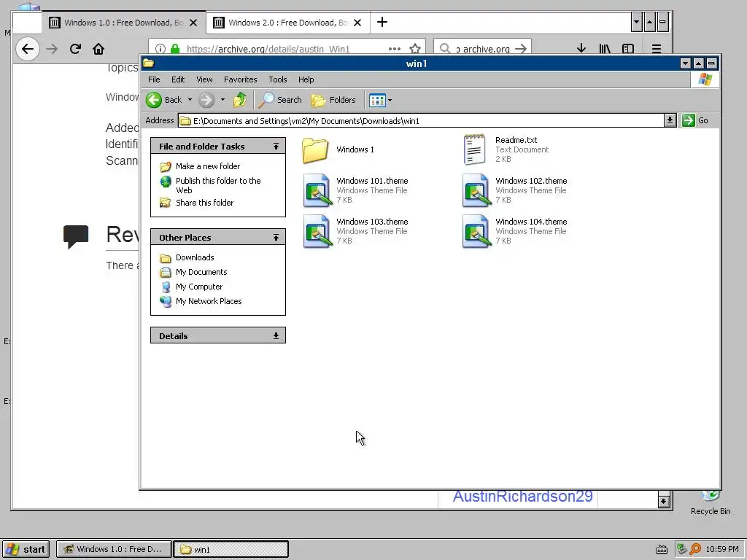Click Firefox scrollbar down arrow
Viewport: 747px width, 560px height.
(664, 501)
